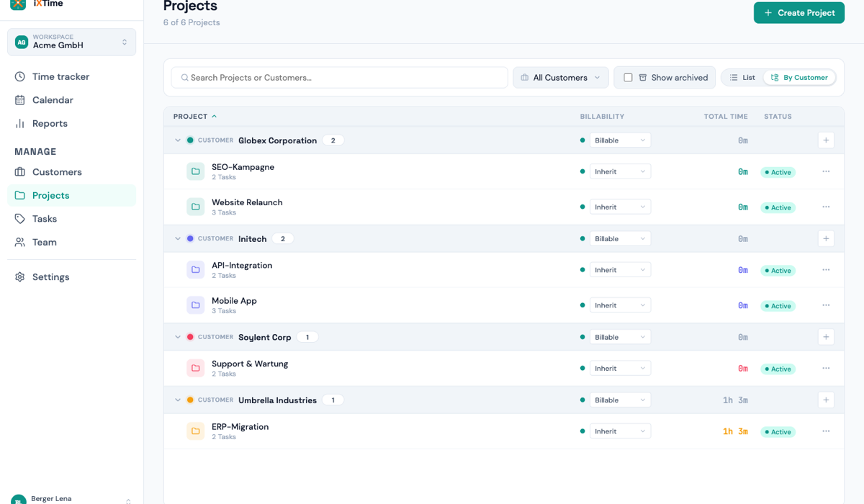The width and height of the screenshot is (864, 504).
Task: Click the Create Project button
Action: click(x=799, y=13)
